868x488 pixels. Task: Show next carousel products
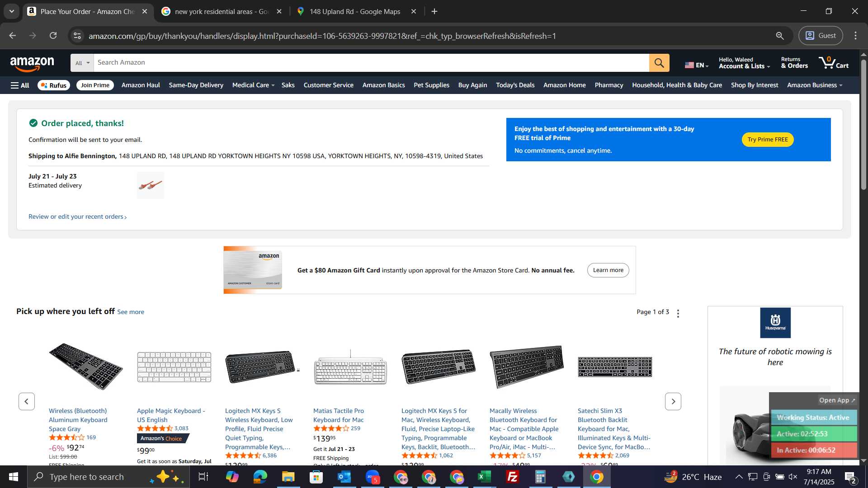pyautogui.click(x=673, y=401)
